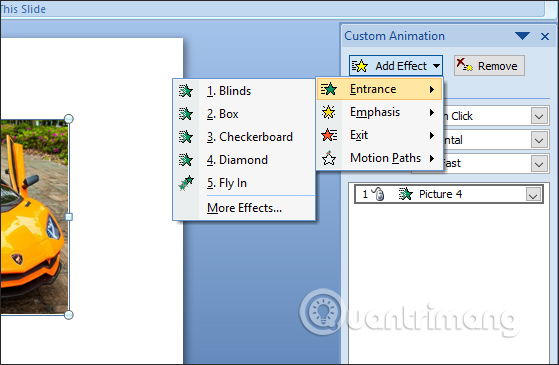Apply the 5. Fly In effect
Viewport: 559px width, 365px height.
coord(244,183)
